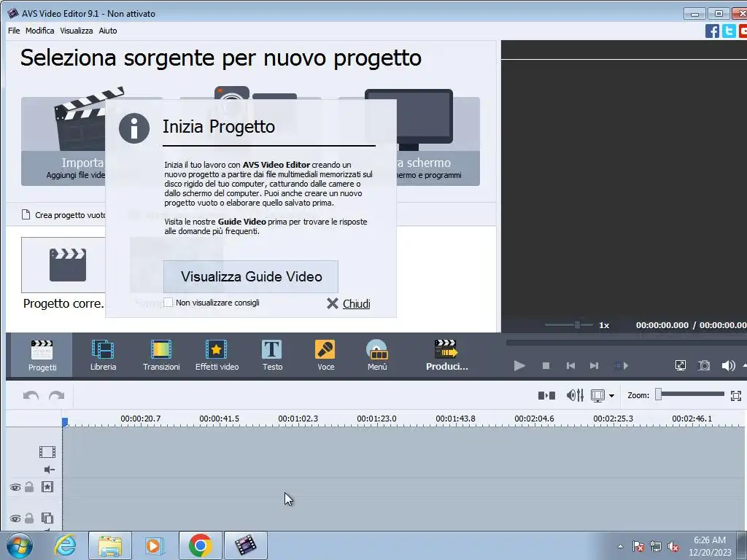Click the info icon in Inizia Progetto dialog
This screenshot has height=560, width=747.
[x=134, y=128]
